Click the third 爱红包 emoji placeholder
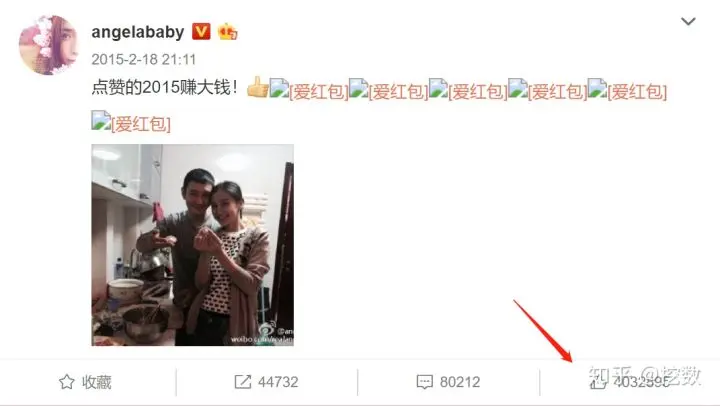The width and height of the screenshot is (720, 406). click(468, 89)
